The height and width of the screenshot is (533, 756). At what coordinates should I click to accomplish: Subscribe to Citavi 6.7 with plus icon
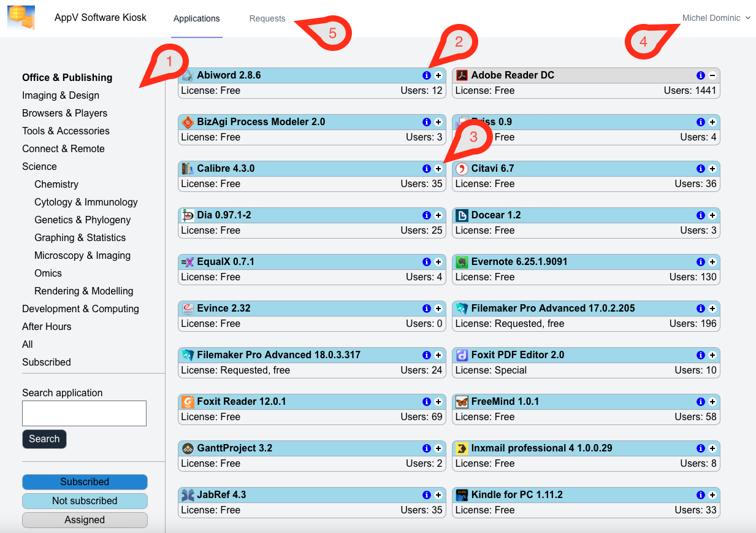[x=712, y=169]
